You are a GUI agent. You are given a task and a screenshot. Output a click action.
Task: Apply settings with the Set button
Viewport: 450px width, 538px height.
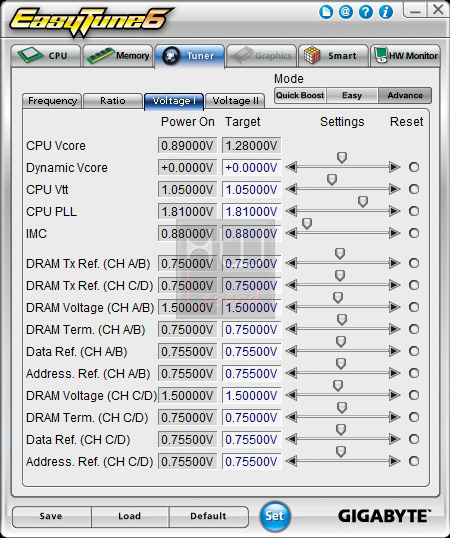(x=275, y=516)
